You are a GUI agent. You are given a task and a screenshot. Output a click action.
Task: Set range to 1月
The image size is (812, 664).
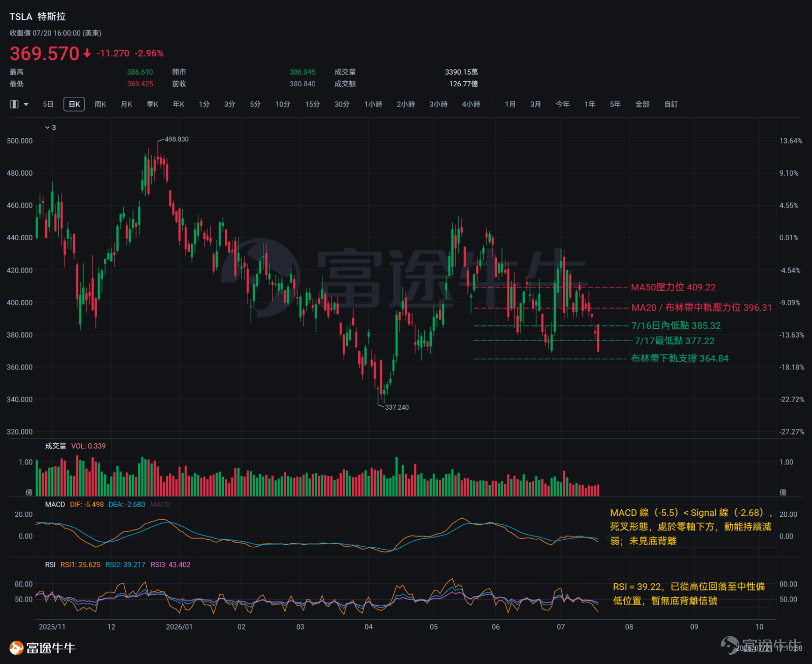pyautogui.click(x=510, y=104)
